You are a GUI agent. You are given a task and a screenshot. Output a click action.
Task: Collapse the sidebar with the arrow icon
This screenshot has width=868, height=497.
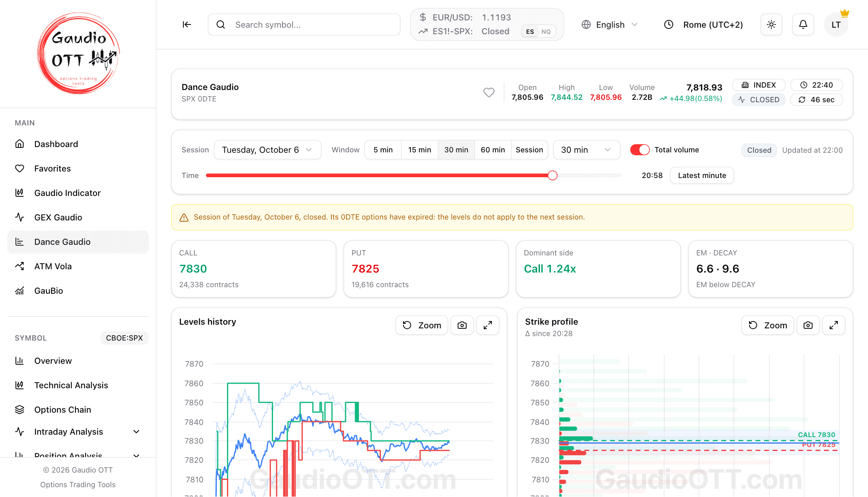[187, 24]
